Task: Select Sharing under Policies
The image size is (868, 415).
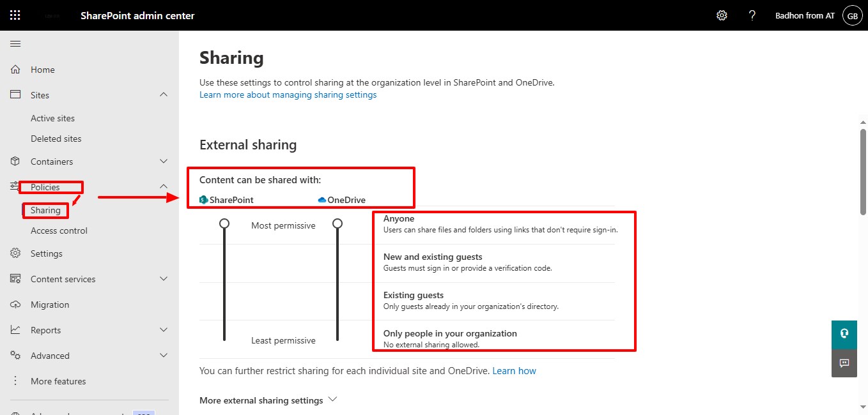Action: pyautogui.click(x=45, y=210)
